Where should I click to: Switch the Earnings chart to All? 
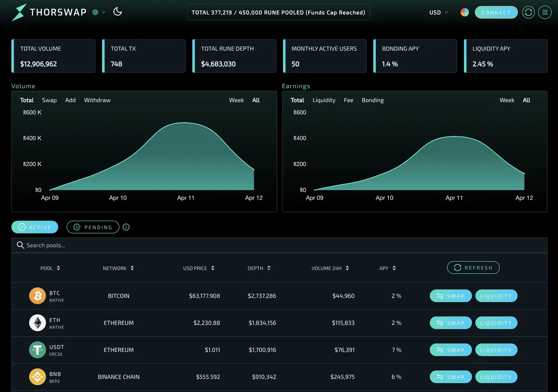coord(527,100)
